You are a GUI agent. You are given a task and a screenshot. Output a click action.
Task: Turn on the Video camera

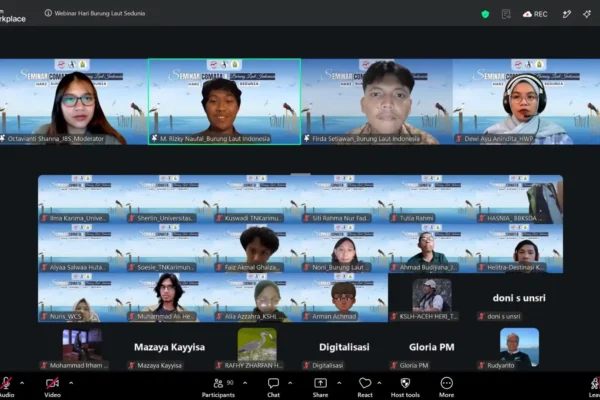tap(52, 387)
